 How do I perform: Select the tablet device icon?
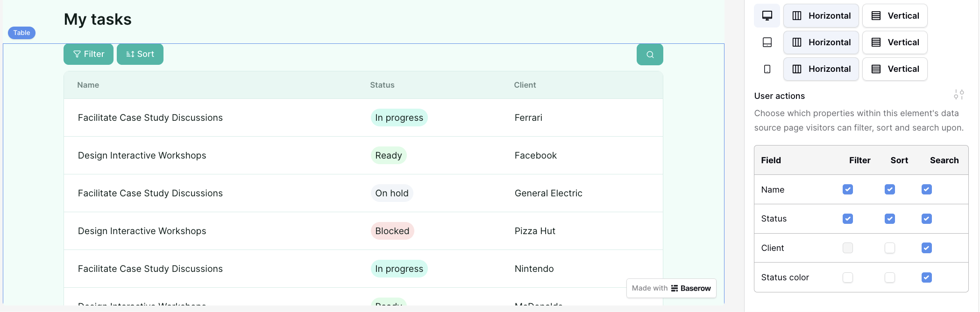click(x=767, y=42)
